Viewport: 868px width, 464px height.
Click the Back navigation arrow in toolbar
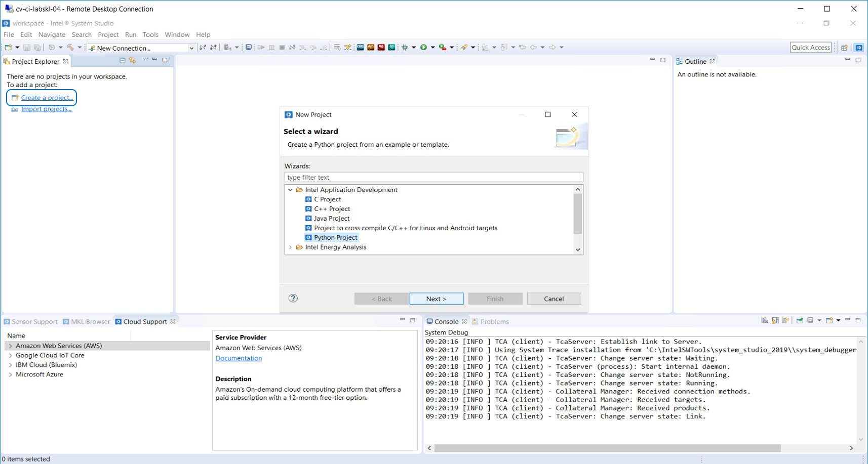tap(533, 48)
